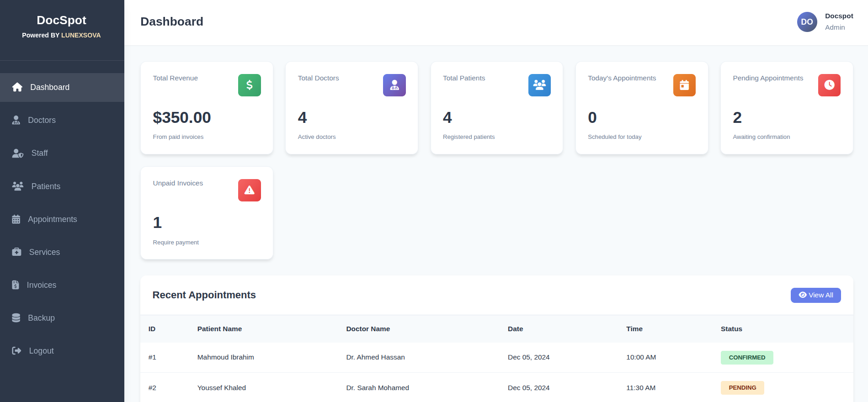The width and height of the screenshot is (868, 402).
Task: Click the Scheduled for today caption
Action: click(x=614, y=137)
